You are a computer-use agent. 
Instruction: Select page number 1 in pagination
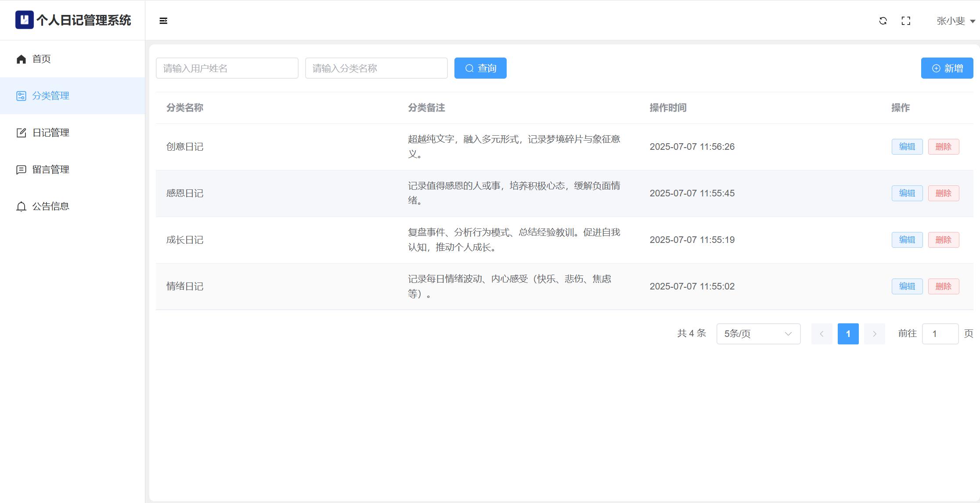click(848, 334)
